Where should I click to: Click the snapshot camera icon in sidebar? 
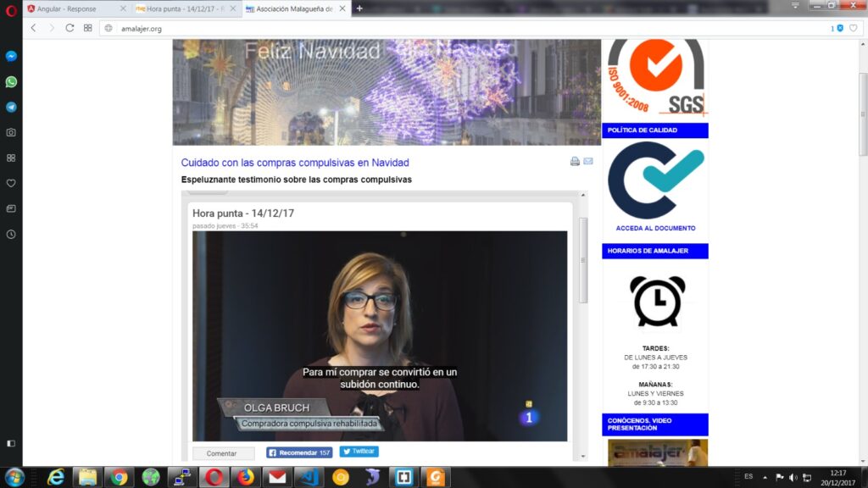pyautogui.click(x=11, y=133)
